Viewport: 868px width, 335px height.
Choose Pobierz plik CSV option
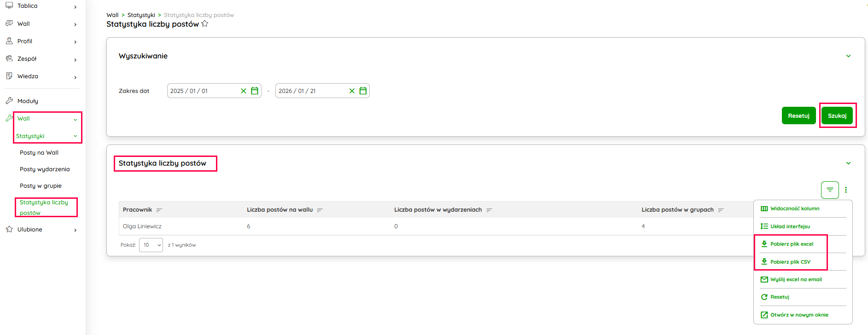(x=790, y=262)
